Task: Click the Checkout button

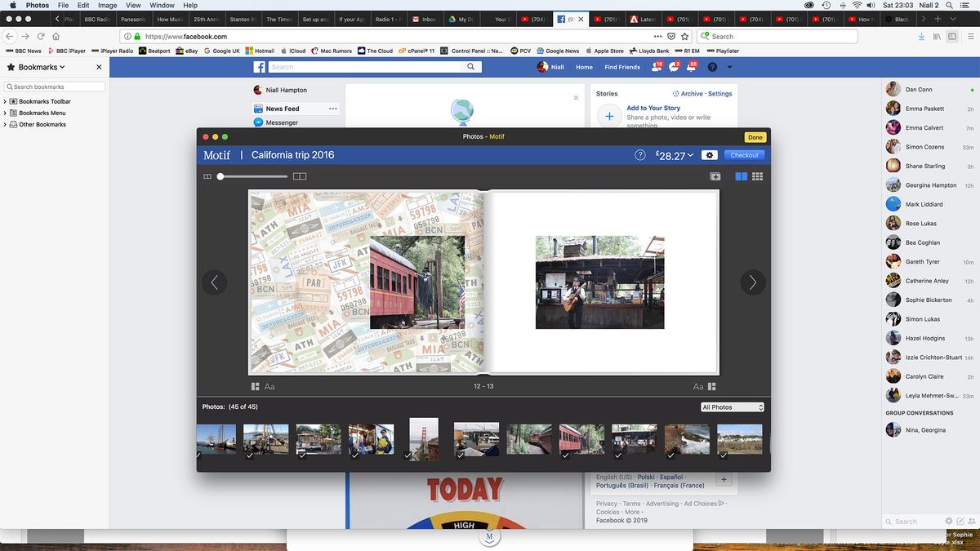Action: 743,154
